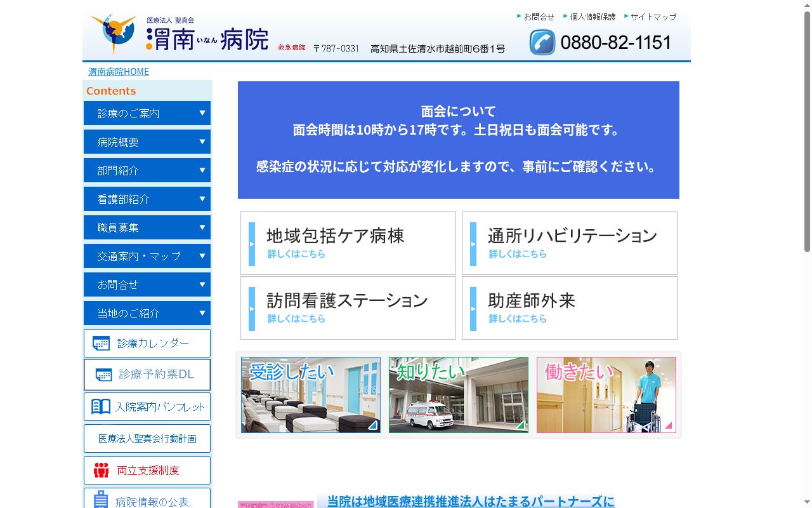Open 訪問看護ステーション card
The height and width of the screenshot is (508, 812).
(348, 308)
